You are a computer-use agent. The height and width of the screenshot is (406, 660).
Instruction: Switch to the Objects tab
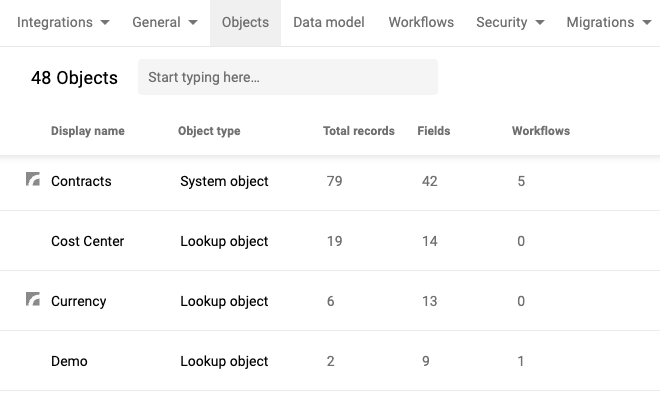pyautogui.click(x=245, y=23)
